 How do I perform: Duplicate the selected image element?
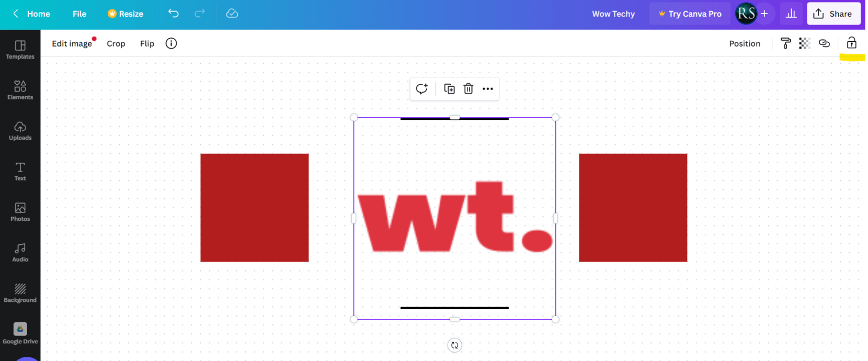(449, 89)
